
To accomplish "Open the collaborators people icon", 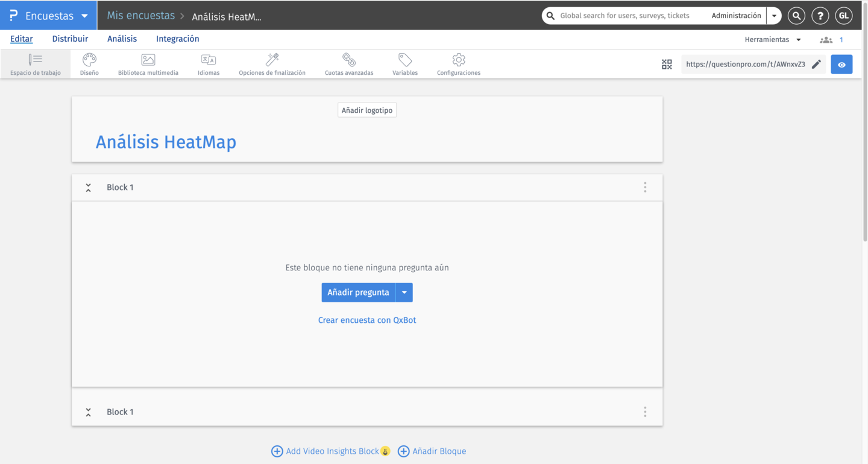I will 826,40.
